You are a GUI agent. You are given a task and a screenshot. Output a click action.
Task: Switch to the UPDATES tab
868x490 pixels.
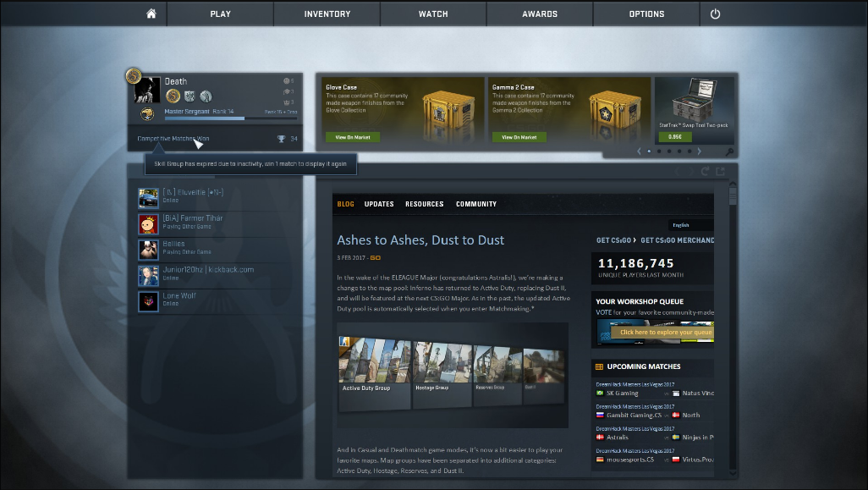tap(379, 204)
